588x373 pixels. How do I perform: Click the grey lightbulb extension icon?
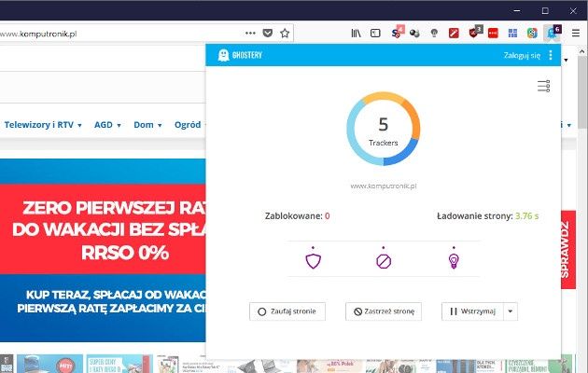pos(434,34)
